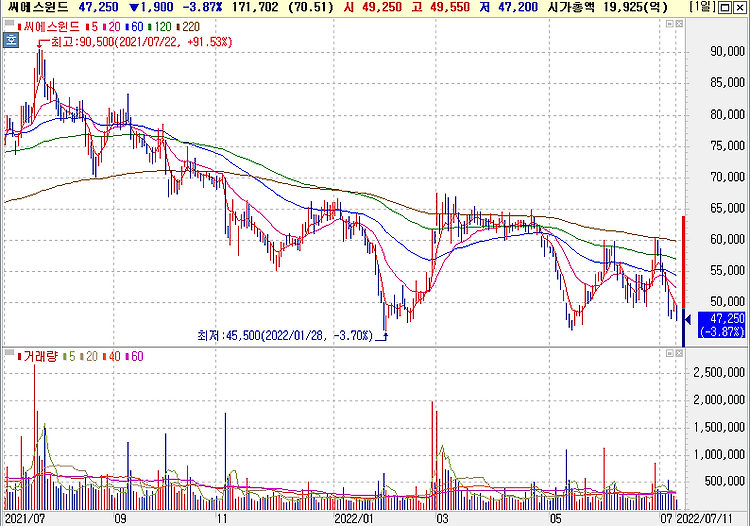Click the 11 month date axis label

point(221,519)
